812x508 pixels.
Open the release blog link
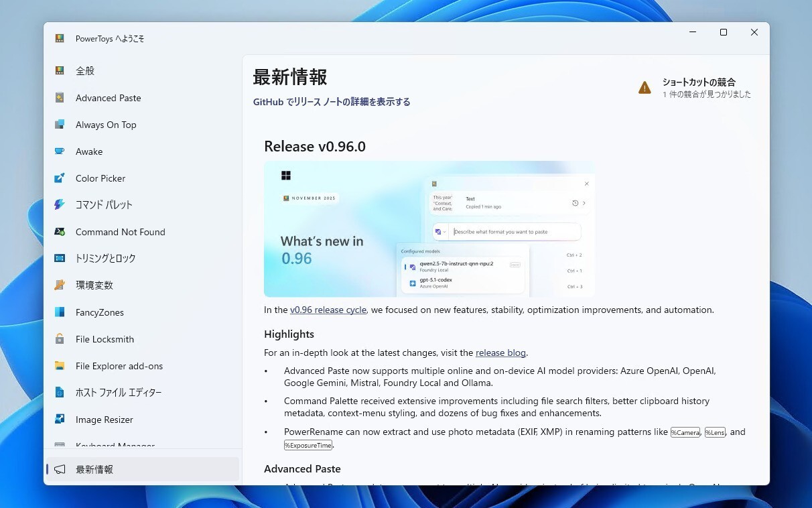point(501,353)
